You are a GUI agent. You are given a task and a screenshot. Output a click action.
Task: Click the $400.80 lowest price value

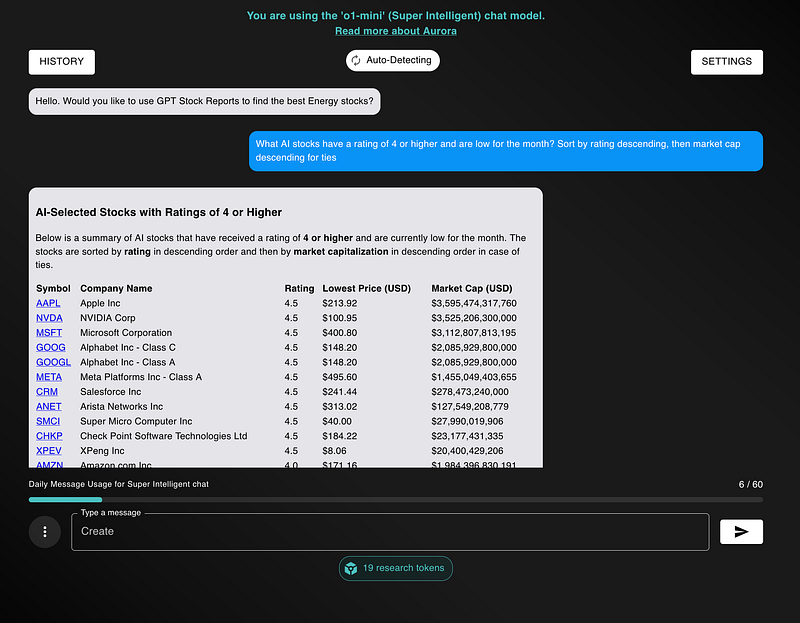tap(339, 333)
